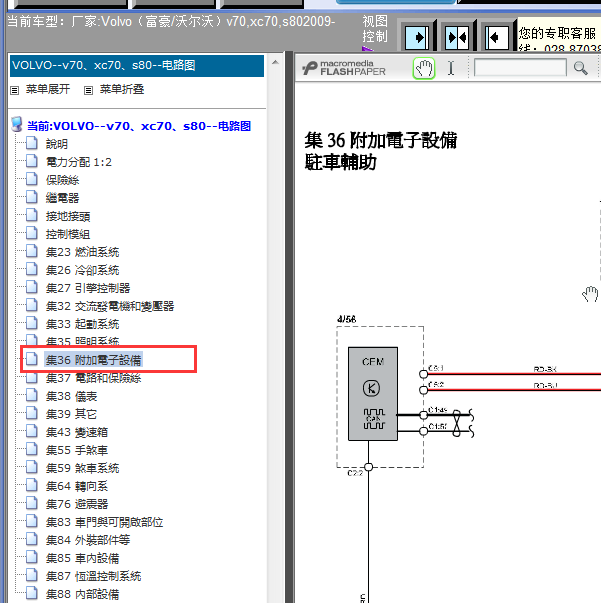Image resolution: width=601 pixels, height=603 pixels.
Task: Click the 菜单折叠 collapse menu button
Action: point(122,89)
